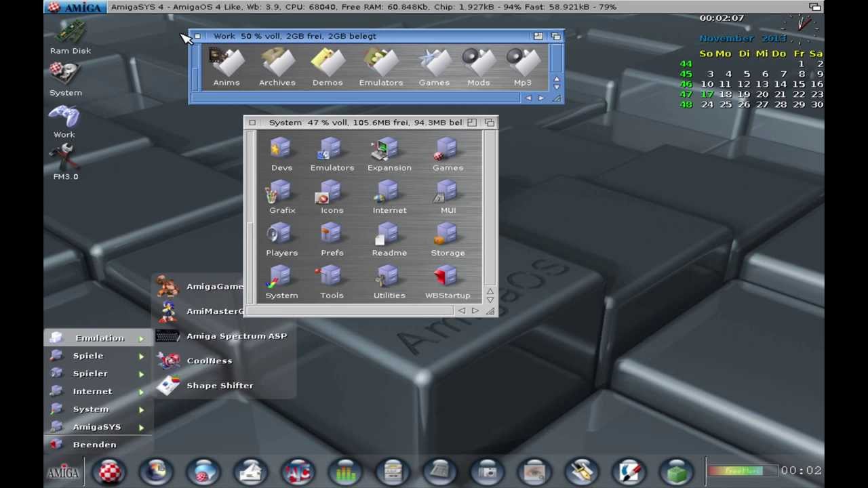Open the Players drawer in System window
This screenshot has width=868, height=488.
281,240
